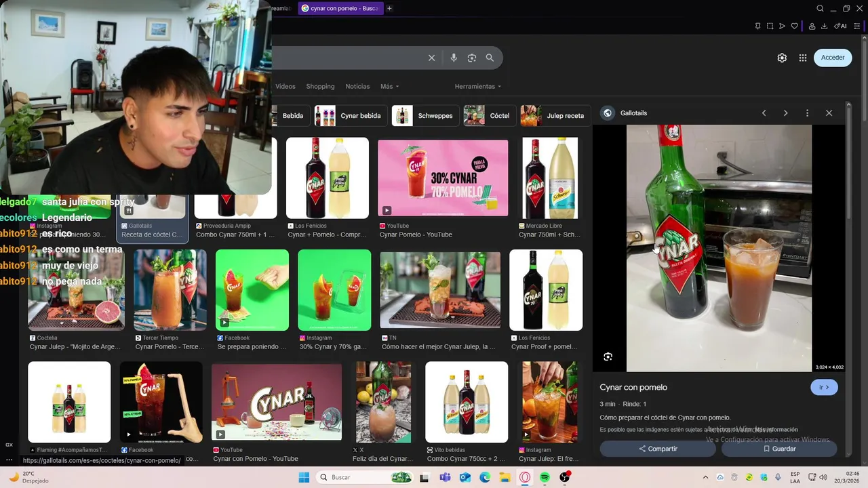
Task: Bookmark the page with the heart icon
Action: [x=794, y=26]
